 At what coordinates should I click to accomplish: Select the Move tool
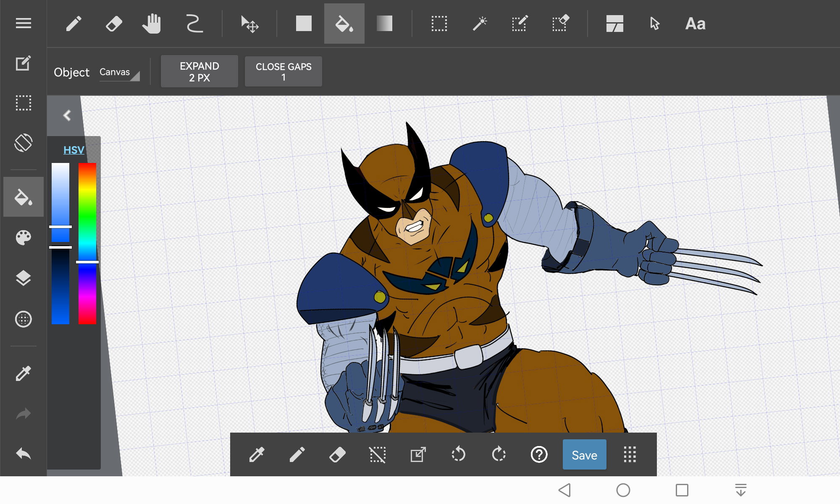coord(249,24)
